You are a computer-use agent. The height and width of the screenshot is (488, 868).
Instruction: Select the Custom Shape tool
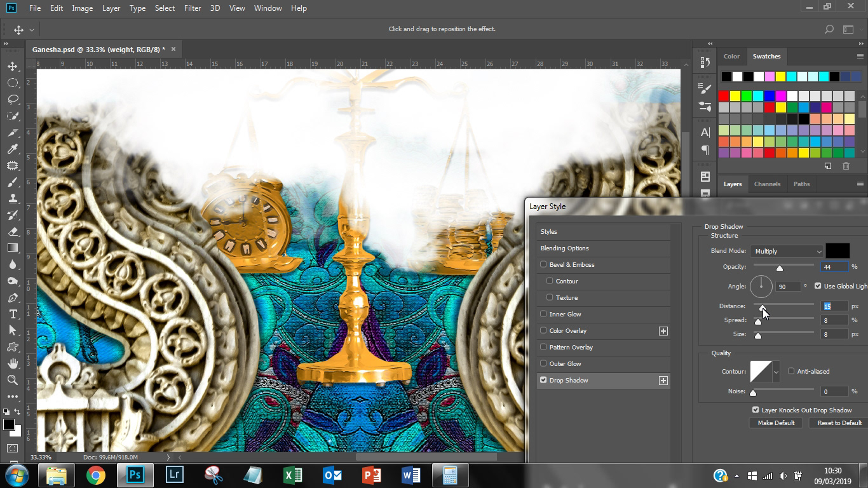coord(13,348)
